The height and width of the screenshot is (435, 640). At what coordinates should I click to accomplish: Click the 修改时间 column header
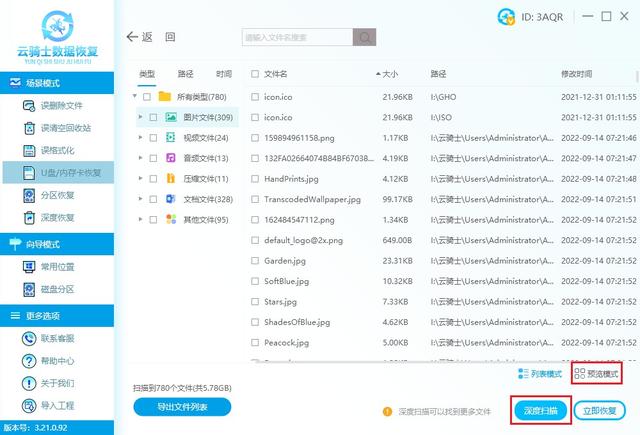coord(576,74)
